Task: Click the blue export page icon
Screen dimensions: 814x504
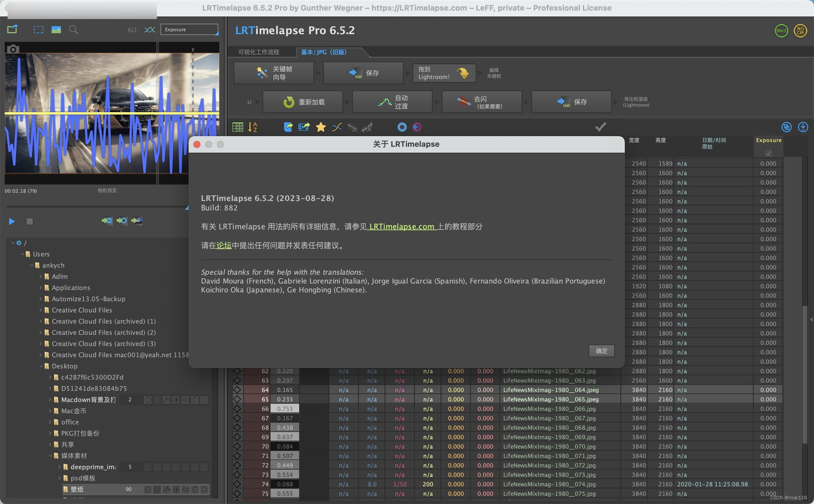Action: click(x=288, y=127)
